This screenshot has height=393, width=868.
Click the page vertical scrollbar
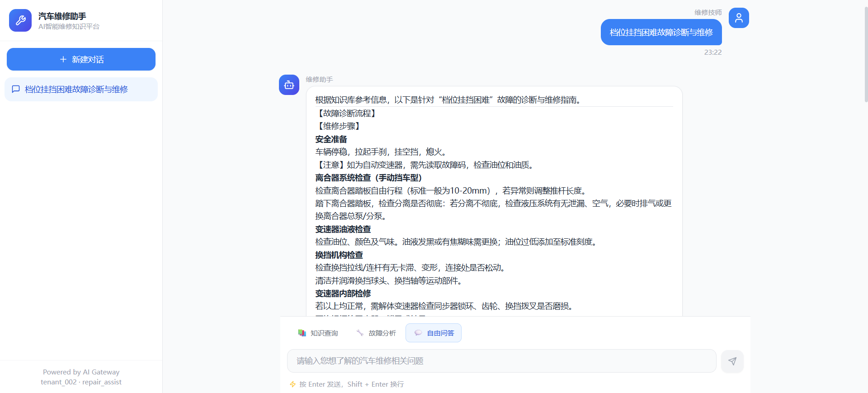tap(866, 54)
